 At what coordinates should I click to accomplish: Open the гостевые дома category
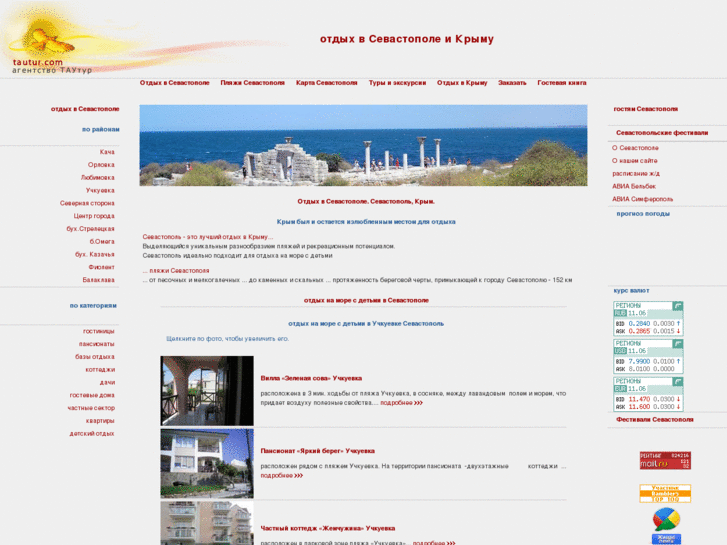tap(92, 395)
